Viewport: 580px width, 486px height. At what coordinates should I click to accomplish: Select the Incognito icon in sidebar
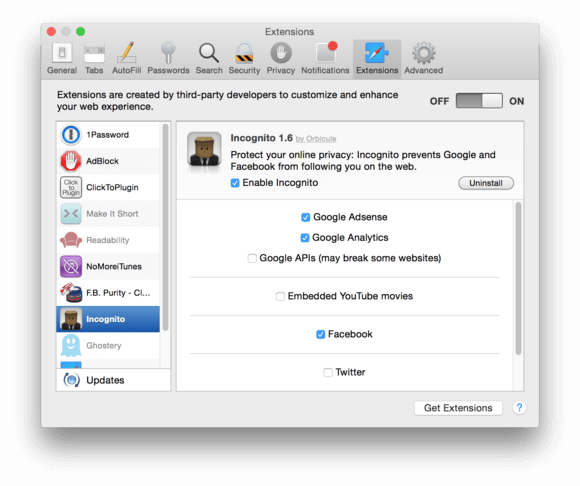(71, 319)
